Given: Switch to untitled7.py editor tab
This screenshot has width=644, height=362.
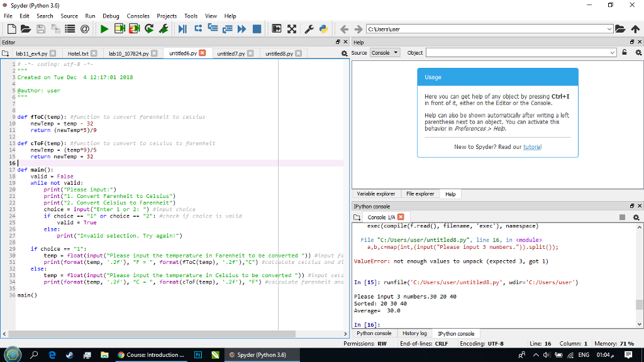Looking at the screenshot, I should (231, 53).
